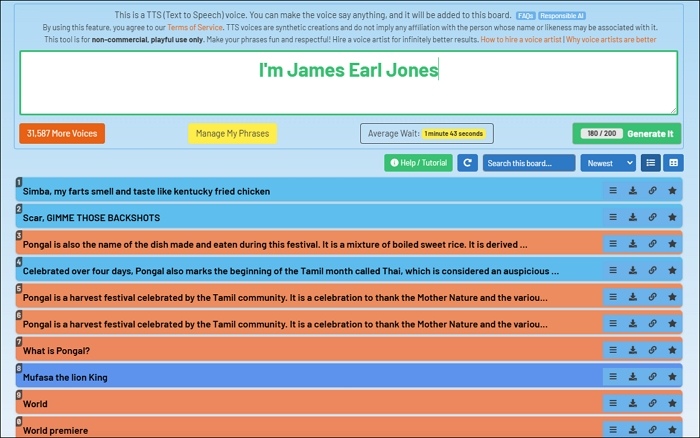Screen dimensions: 700x438
Task: Copy link for 'Celebrated over four days' phrase
Action: point(652,270)
